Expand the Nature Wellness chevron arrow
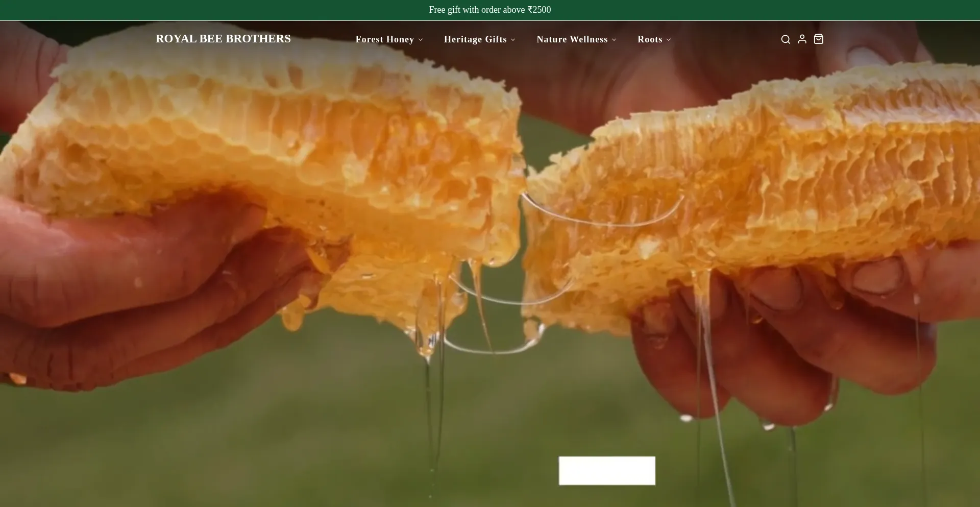 pyautogui.click(x=614, y=40)
